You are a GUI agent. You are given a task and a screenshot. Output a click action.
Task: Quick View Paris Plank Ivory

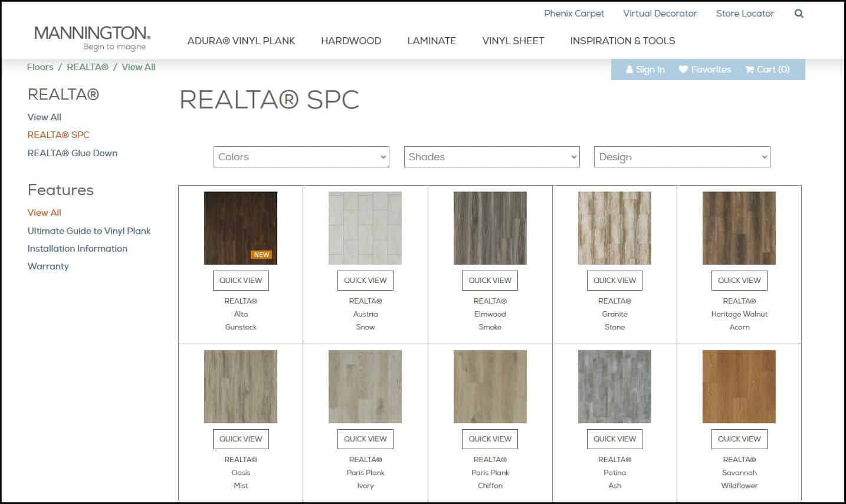365,439
